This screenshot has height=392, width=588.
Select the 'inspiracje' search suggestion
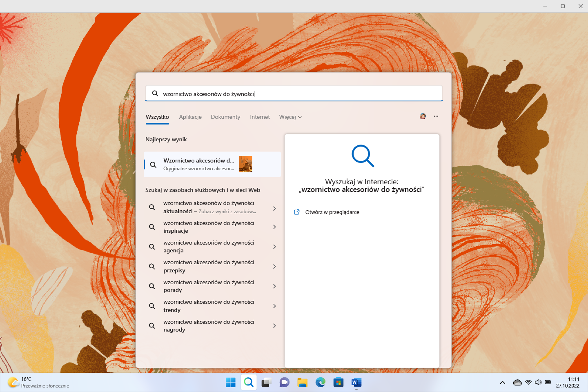pos(209,227)
